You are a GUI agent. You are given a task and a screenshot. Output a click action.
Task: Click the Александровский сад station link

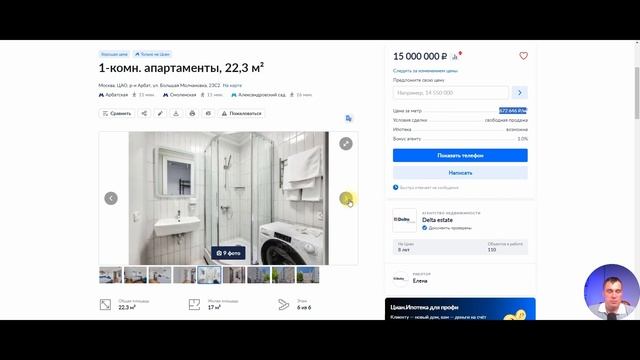tap(262, 95)
